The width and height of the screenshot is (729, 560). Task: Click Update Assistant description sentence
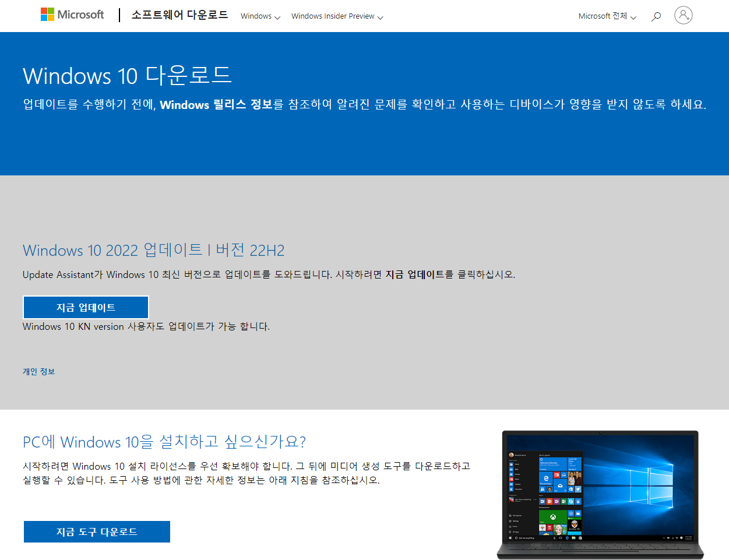tap(269, 274)
